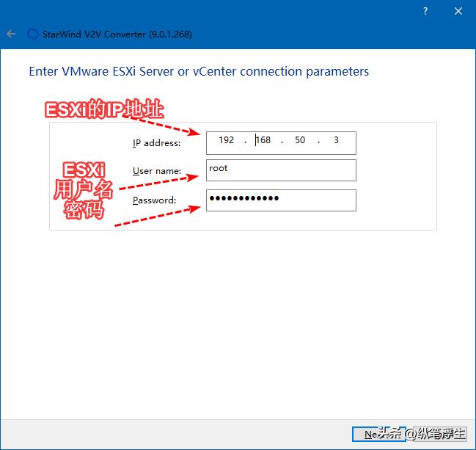Image resolution: width=476 pixels, height=450 pixels.
Task: Click the IP address label
Action: 156,143
